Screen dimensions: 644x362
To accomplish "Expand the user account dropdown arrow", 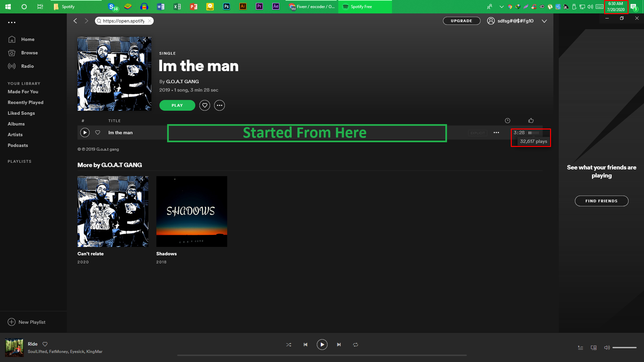I will (x=544, y=21).
